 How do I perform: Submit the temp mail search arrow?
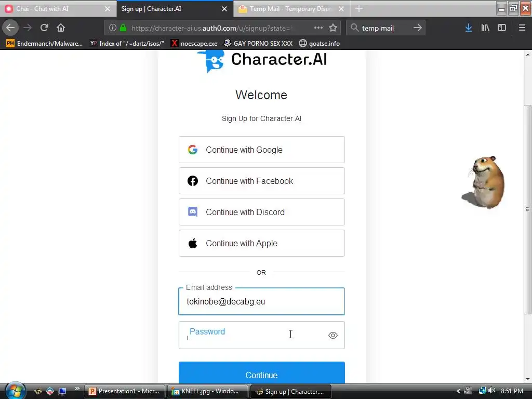pyautogui.click(x=417, y=28)
